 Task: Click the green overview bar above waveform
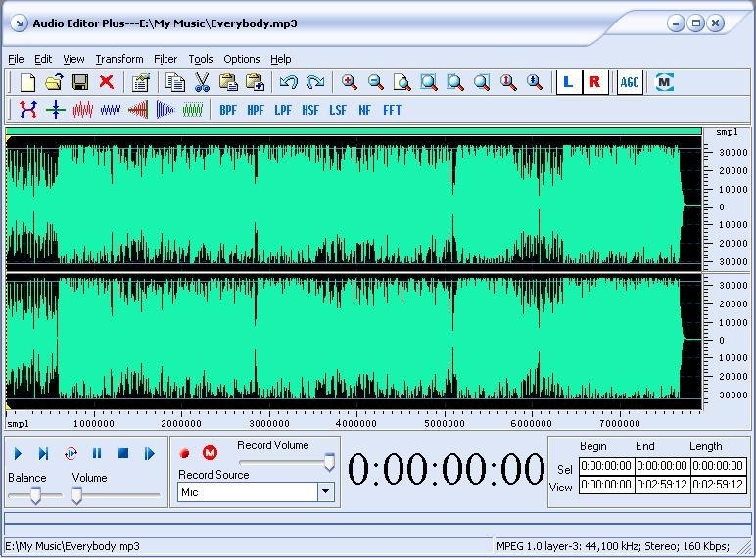click(354, 131)
